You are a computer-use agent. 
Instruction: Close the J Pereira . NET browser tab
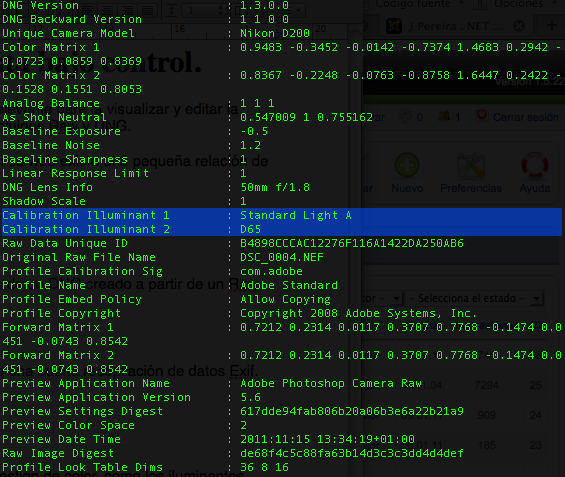point(519,26)
